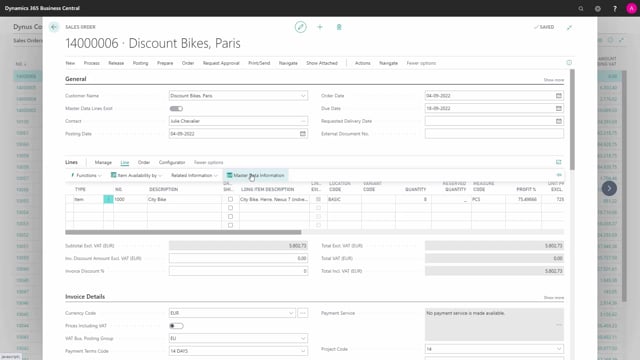This screenshot has width=640, height=360.
Task: Expand the Functions menu in Lines
Action: coord(86,175)
